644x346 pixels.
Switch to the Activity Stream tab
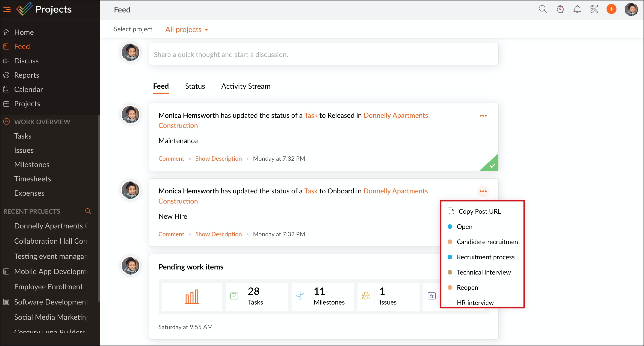pos(245,86)
